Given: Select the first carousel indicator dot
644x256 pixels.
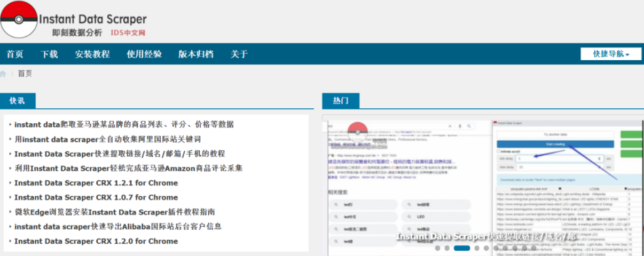Looking at the screenshot, I should [x=438, y=248].
